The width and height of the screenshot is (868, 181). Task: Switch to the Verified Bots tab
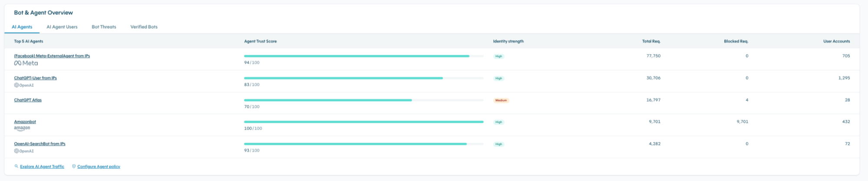pyautogui.click(x=144, y=27)
